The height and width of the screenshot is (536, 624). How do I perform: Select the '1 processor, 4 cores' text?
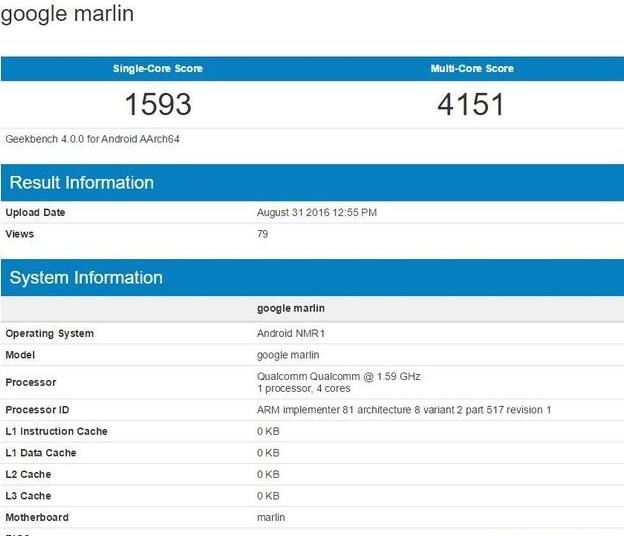303,389
